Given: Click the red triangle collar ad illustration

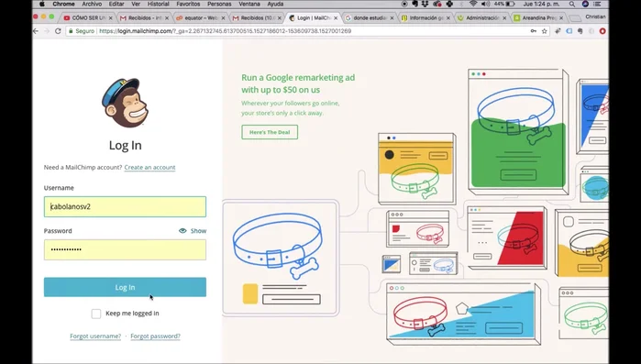Looking at the screenshot, I should click(x=507, y=238).
